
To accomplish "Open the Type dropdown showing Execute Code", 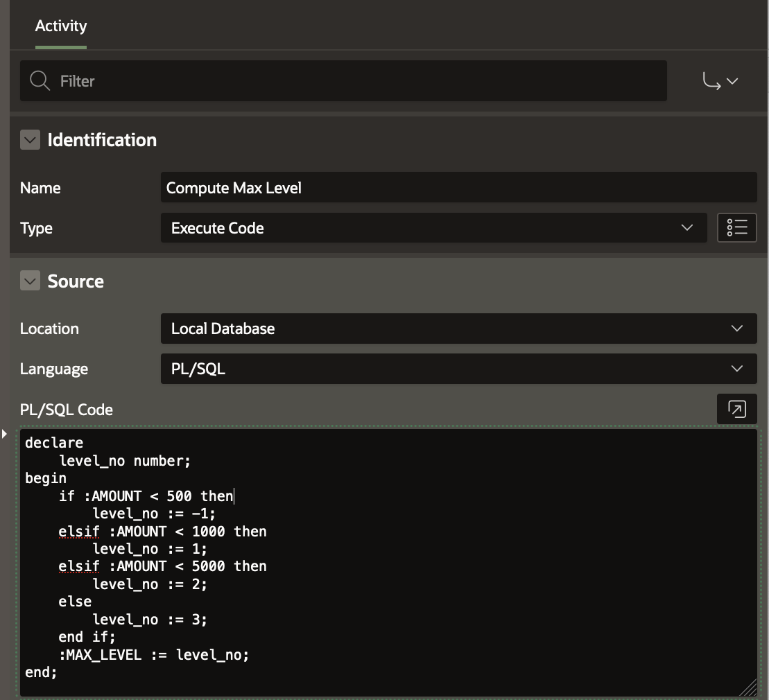I will pos(433,228).
